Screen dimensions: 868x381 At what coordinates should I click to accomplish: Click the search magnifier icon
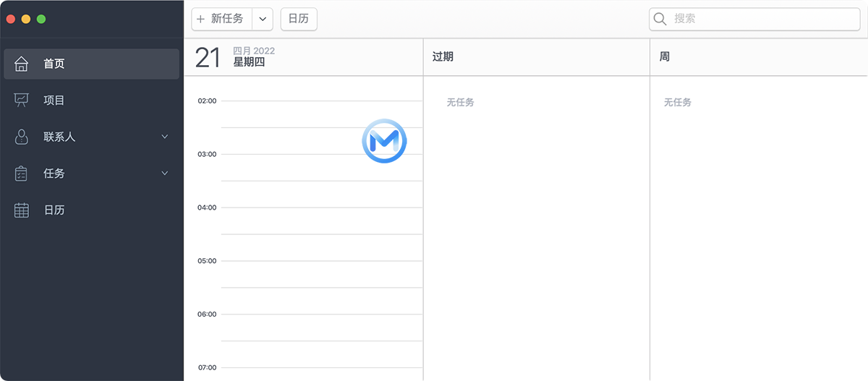tap(660, 19)
